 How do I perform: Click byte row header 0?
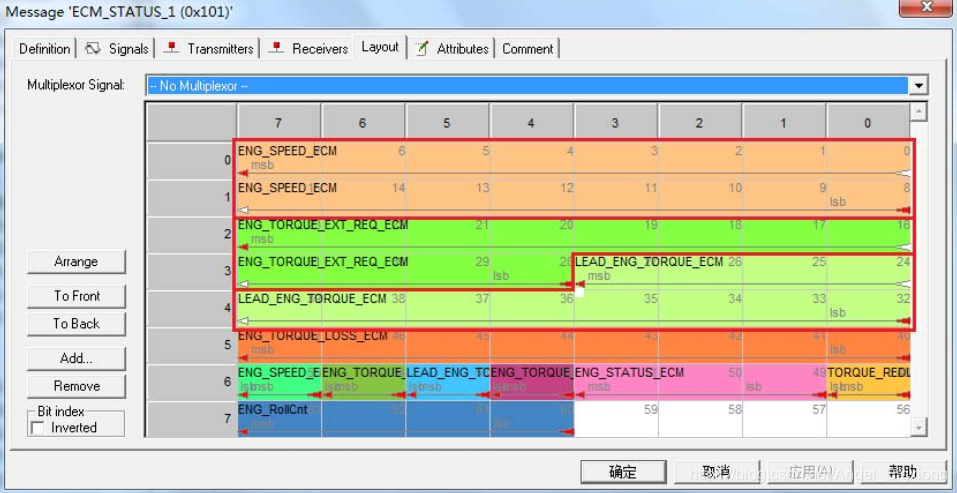pos(191,161)
